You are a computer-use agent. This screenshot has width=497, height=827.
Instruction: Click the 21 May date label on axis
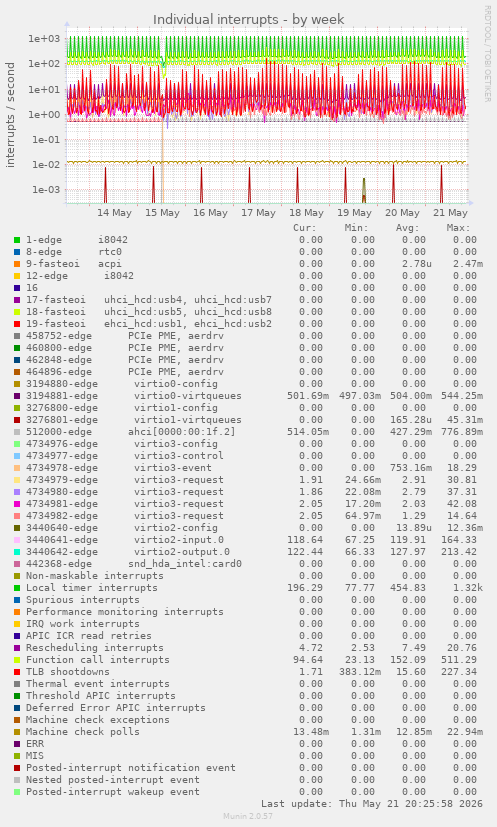point(451,213)
